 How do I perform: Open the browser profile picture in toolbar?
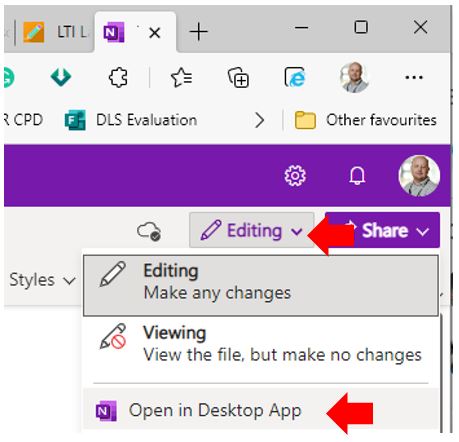354,77
